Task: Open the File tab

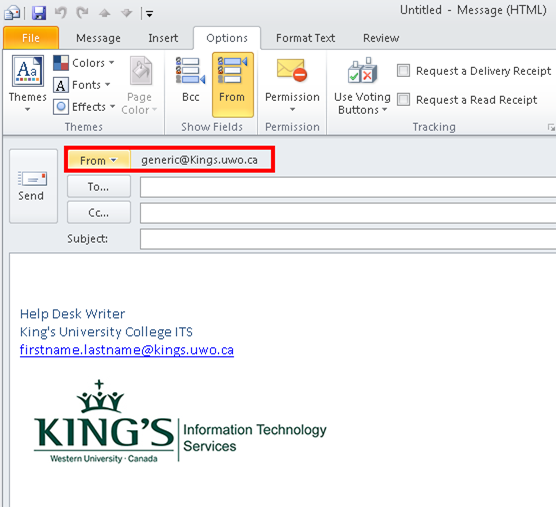Action: tap(31, 38)
